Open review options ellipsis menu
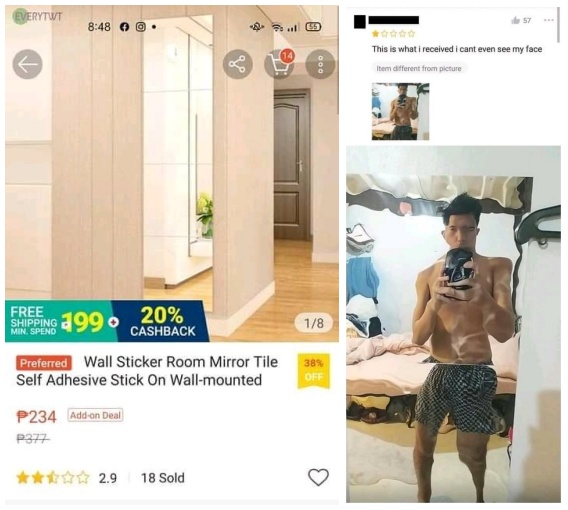Screen dimensions: 568x510 [548, 20]
